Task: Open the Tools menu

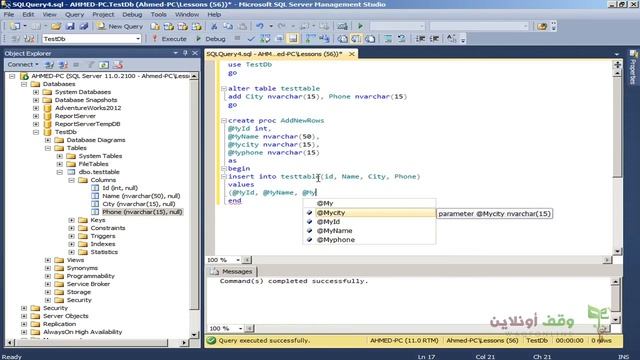Action: click(158, 14)
